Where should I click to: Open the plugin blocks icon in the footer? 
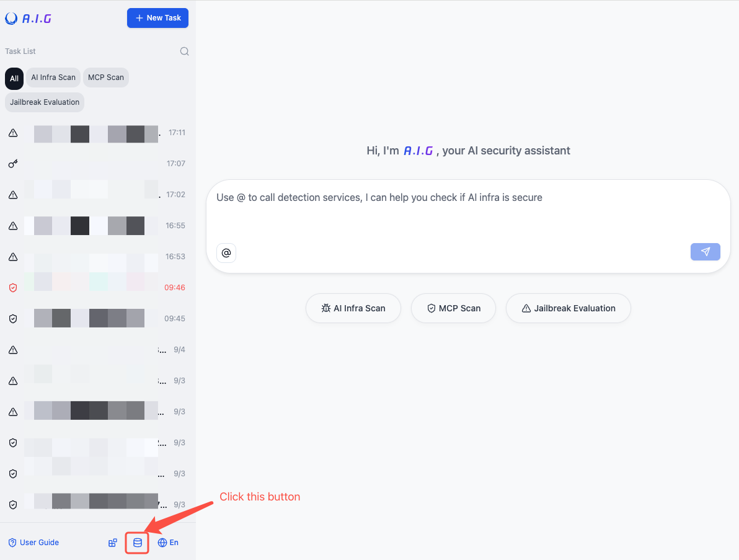pos(113,543)
